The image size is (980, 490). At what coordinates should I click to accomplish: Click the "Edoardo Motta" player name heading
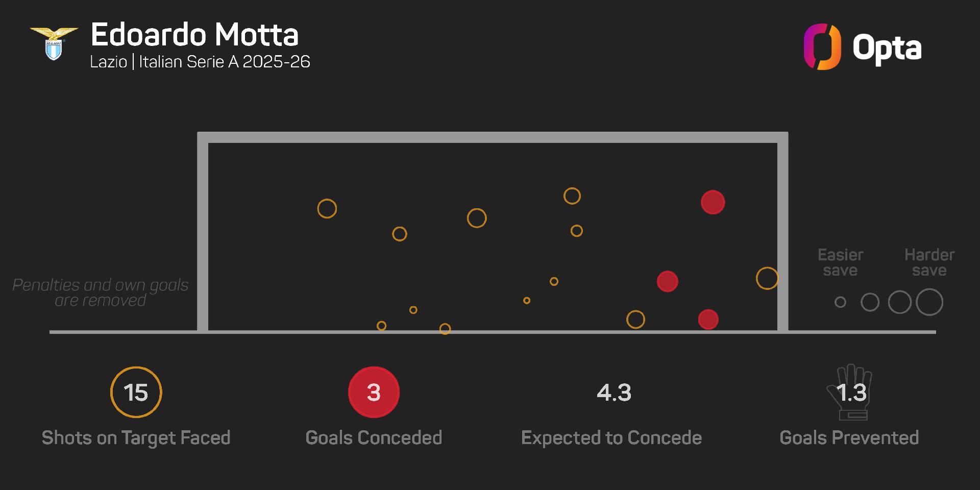click(x=194, y=35)
